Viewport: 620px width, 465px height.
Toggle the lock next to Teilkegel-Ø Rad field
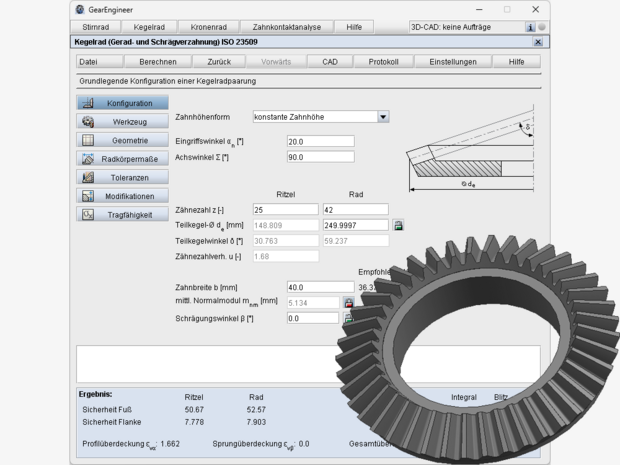398,225
